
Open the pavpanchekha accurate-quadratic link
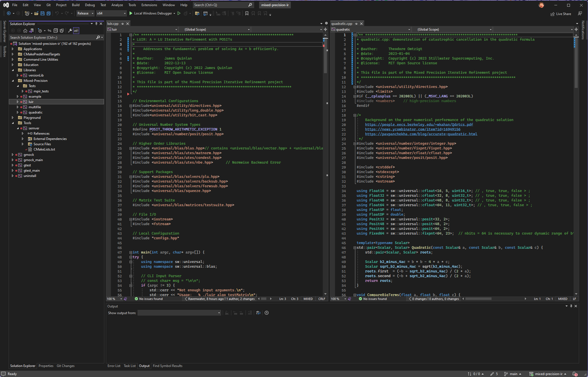coord(421,134)
